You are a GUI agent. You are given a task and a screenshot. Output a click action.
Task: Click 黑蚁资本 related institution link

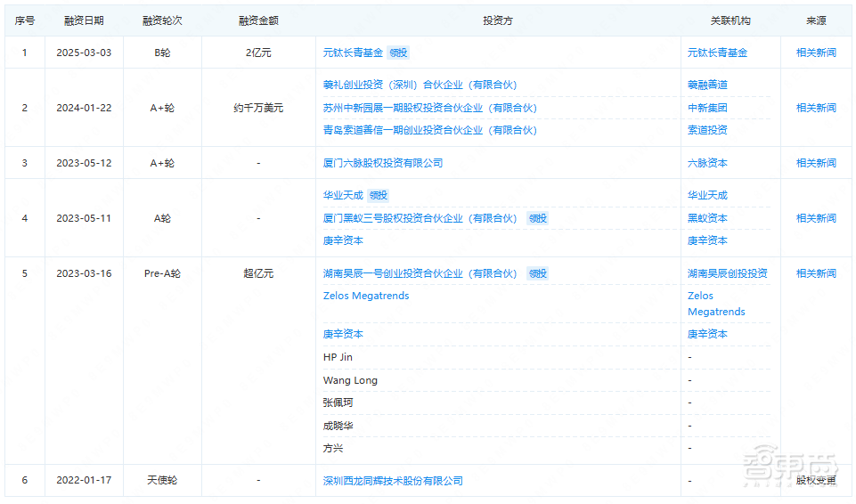coord(707,218)
